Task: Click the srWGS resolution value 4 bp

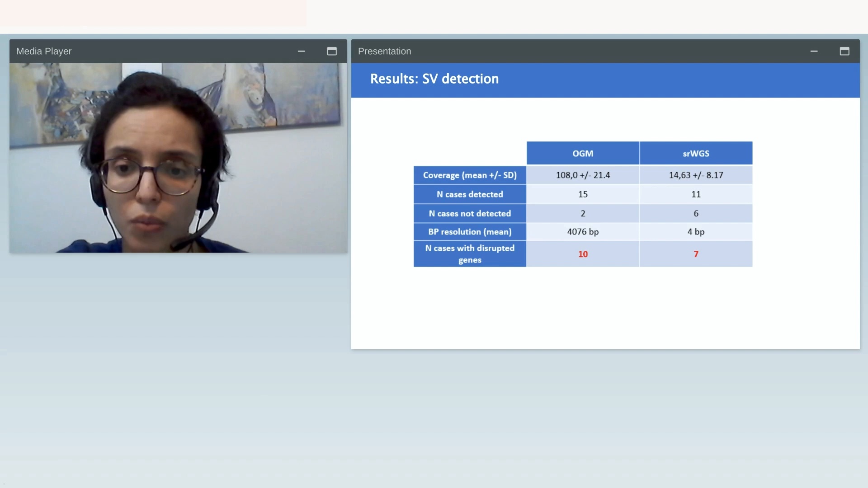Action: point(696,232)
